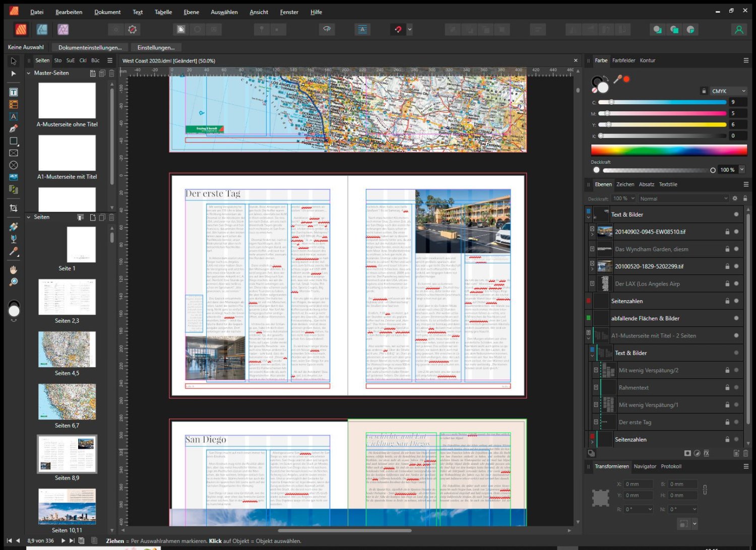Screen dimensions: 756x550
Task: Open Dokumenteinstellungen
Action: tap(90, 47)
